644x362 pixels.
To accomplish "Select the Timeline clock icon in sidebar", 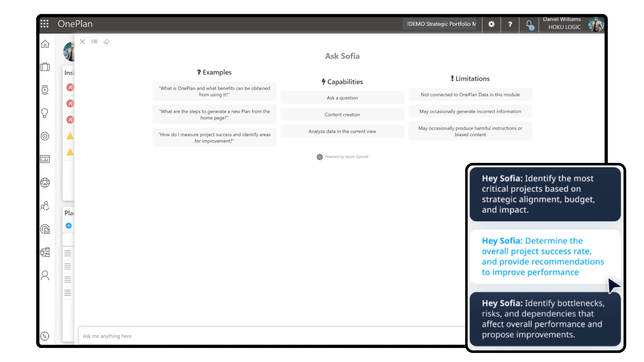I will (45, 90).
